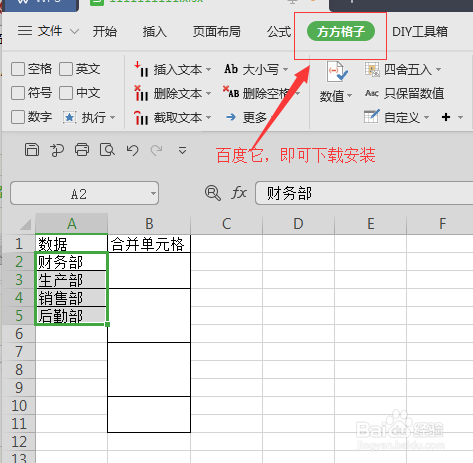Check the 空格 checkbox
Screen dimensions: 473x463
18,69
